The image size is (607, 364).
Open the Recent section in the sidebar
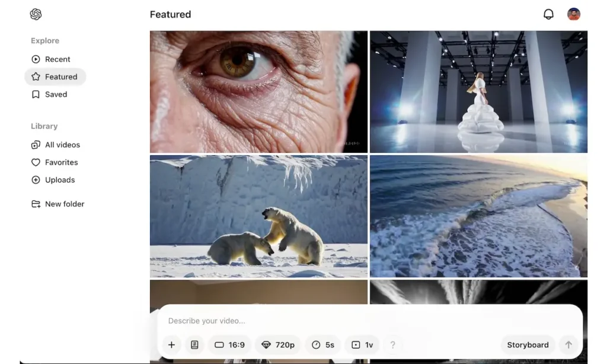pos(57,59)
